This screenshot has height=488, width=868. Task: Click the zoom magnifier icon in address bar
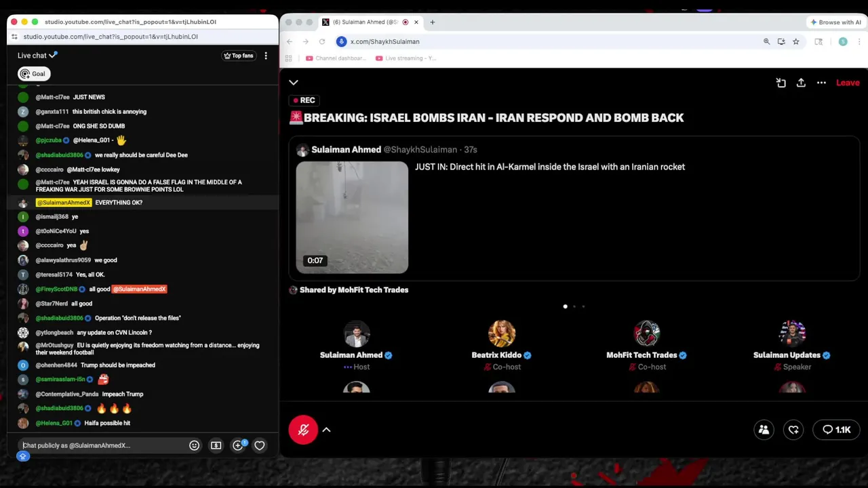(x=767, y=41)
